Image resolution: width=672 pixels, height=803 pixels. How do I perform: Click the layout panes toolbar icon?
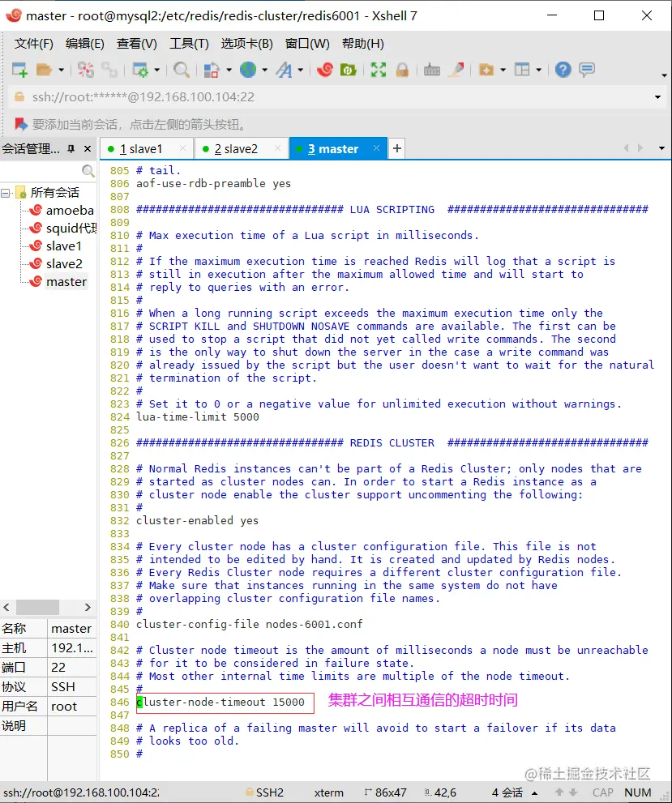click(x=522, y=70)
